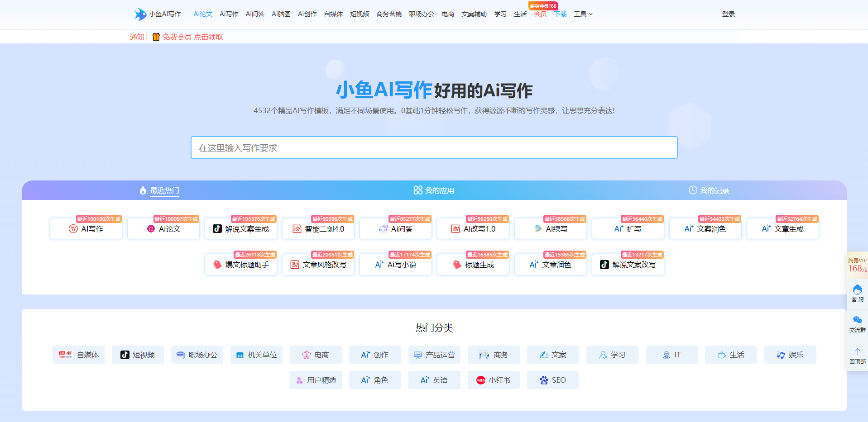Viewport: 868px width, 422px height.
Task: Switch to the 我的应用 tab
Action: coord(434,190)
